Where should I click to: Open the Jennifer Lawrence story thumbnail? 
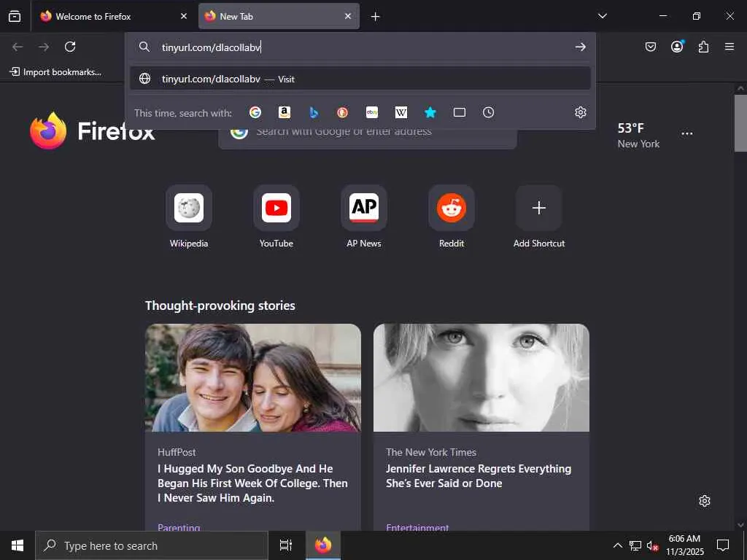[x=481, y=378]
